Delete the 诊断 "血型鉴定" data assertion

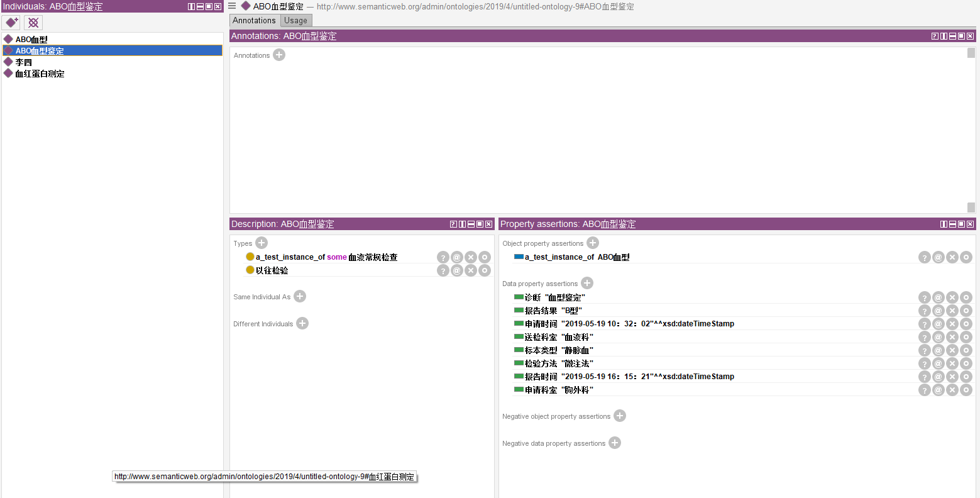click(952, 297)
